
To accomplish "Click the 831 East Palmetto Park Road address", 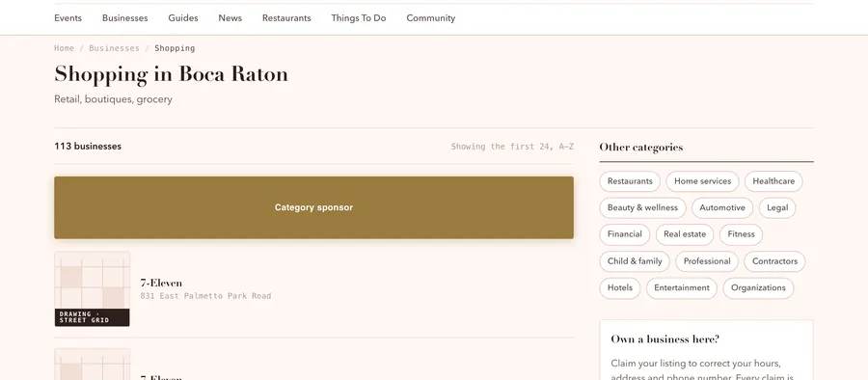I will point(206,296).
